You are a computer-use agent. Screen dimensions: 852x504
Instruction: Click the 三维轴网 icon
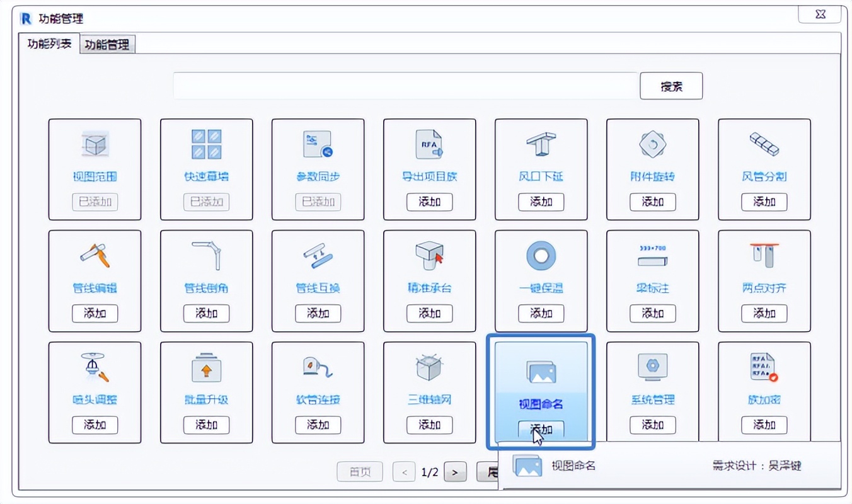(429, 367)
